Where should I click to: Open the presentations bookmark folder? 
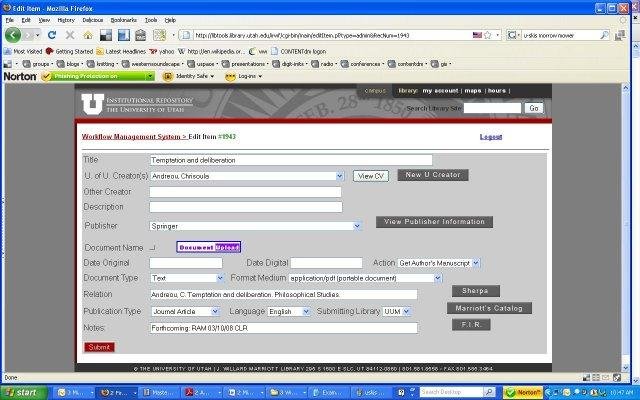[245, 64]
